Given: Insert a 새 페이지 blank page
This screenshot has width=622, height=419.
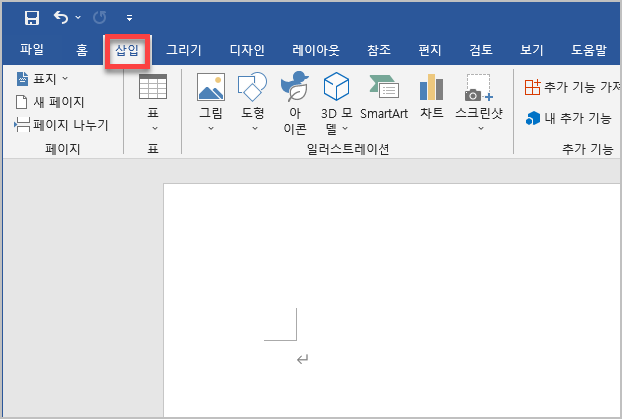Looking at the screenshot, I should 50,102.
